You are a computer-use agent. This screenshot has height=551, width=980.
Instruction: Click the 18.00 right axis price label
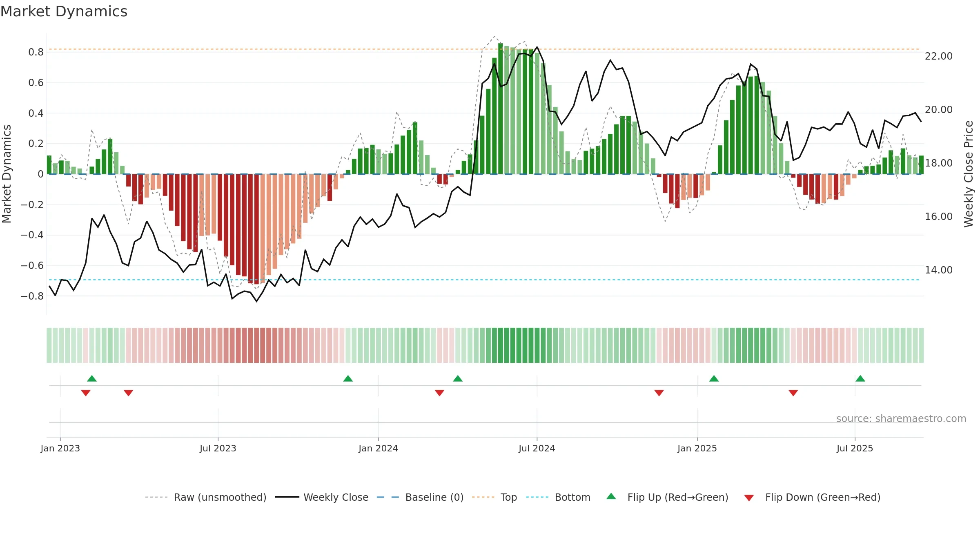(939, 163)
